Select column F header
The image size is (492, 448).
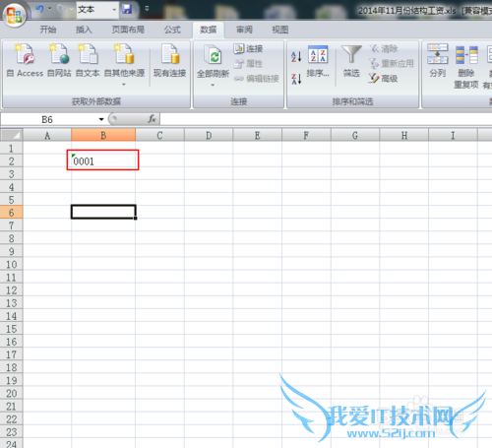coord(306,135)
